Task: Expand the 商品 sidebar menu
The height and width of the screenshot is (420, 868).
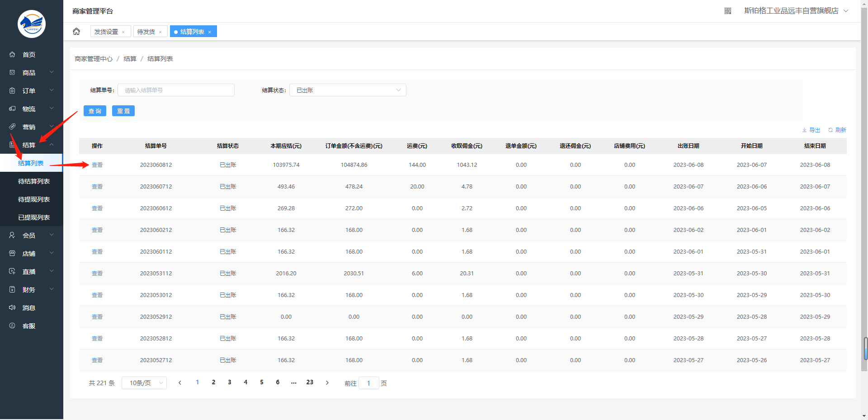Action: (52, 72)
